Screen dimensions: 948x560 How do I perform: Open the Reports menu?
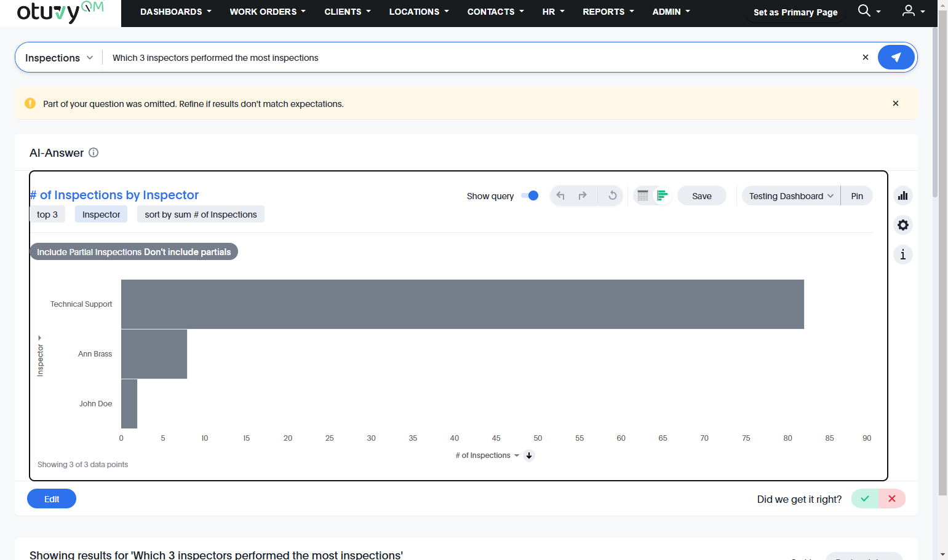[x=608, y=12]
